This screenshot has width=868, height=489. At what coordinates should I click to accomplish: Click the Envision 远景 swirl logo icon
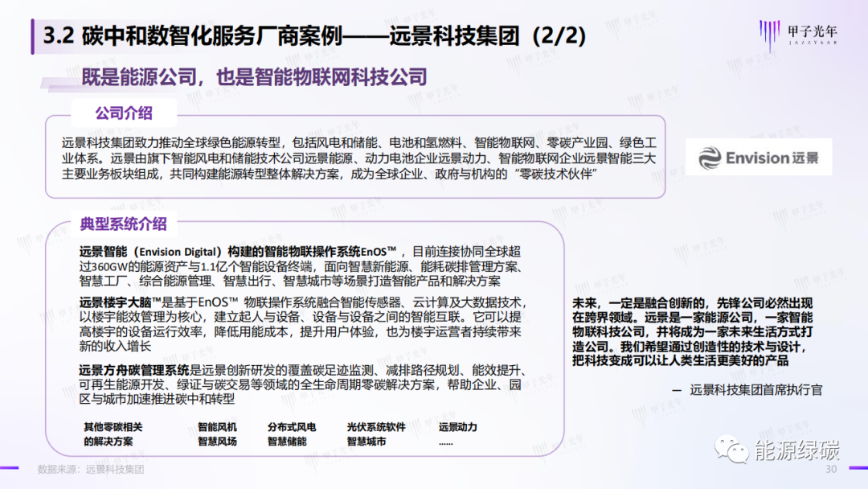coord(710,158)
